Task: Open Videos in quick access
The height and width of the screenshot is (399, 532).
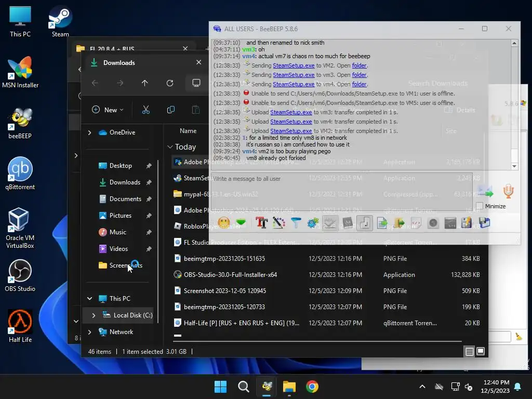Action: coord(118,249)
